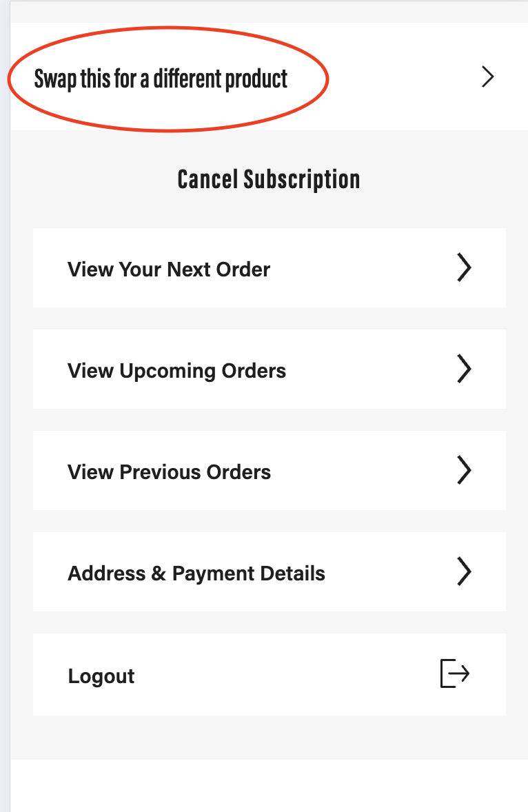Open View Your Next Order
This screenshot has height=812, width=528.
pos(169,270)
